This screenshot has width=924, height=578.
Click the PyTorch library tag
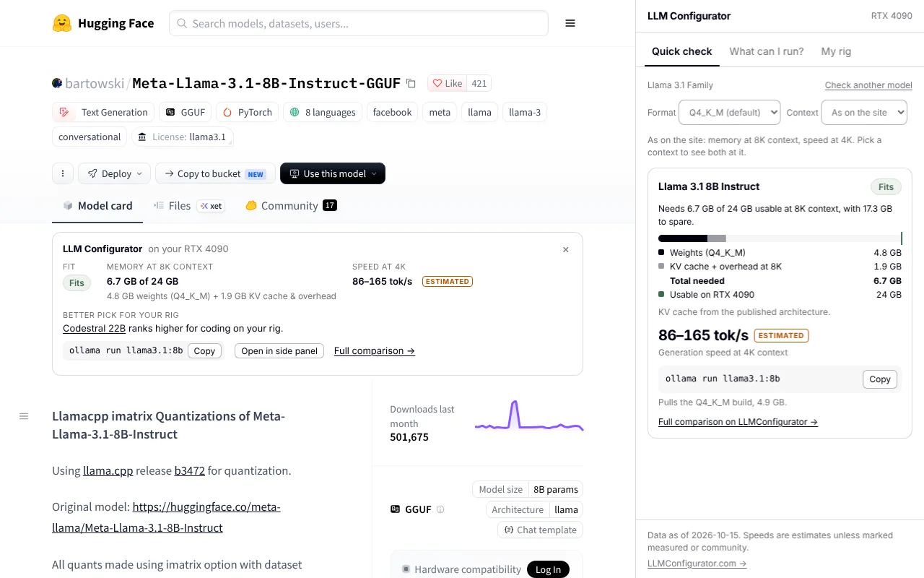tap(247, 112)
